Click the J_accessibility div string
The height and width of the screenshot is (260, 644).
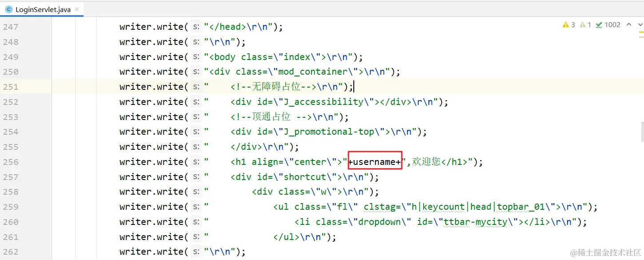coord(321,102)
